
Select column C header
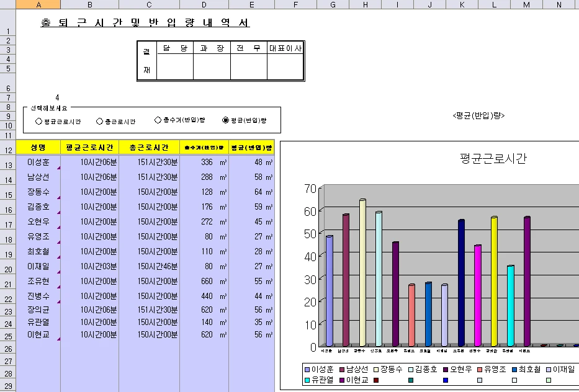[149, 4]
